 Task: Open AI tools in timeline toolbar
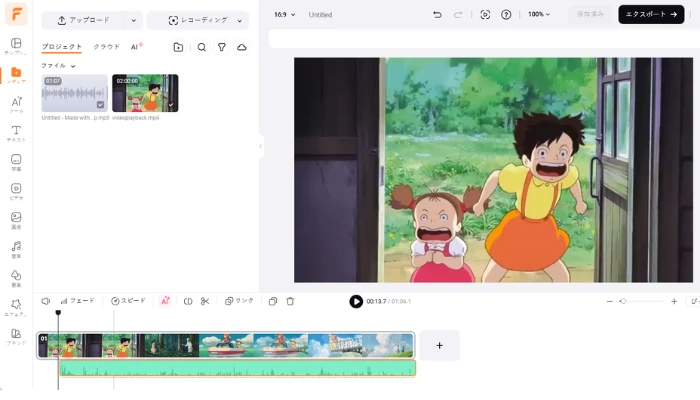(x=165, y=301)
